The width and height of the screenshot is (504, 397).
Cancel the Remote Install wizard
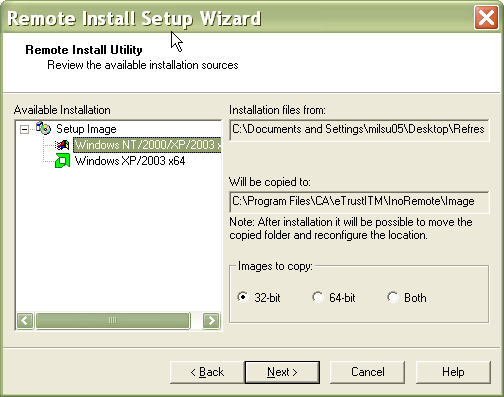367,372
